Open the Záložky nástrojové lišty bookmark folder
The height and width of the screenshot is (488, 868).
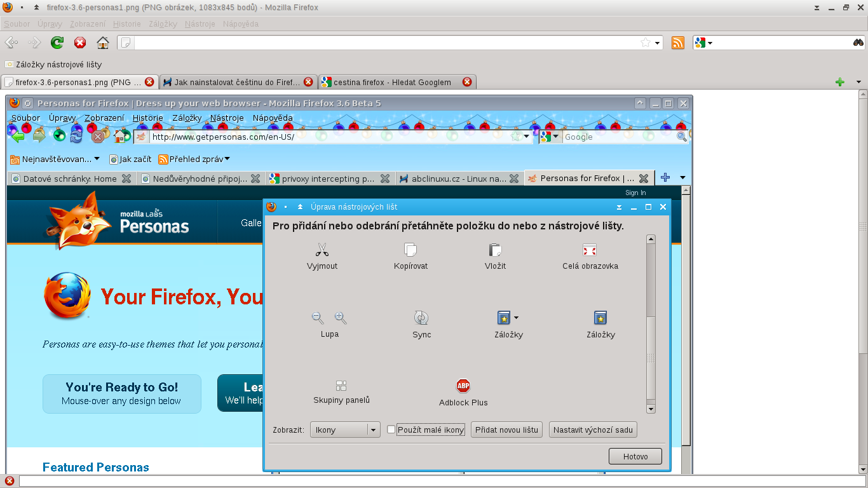point(53,64)
